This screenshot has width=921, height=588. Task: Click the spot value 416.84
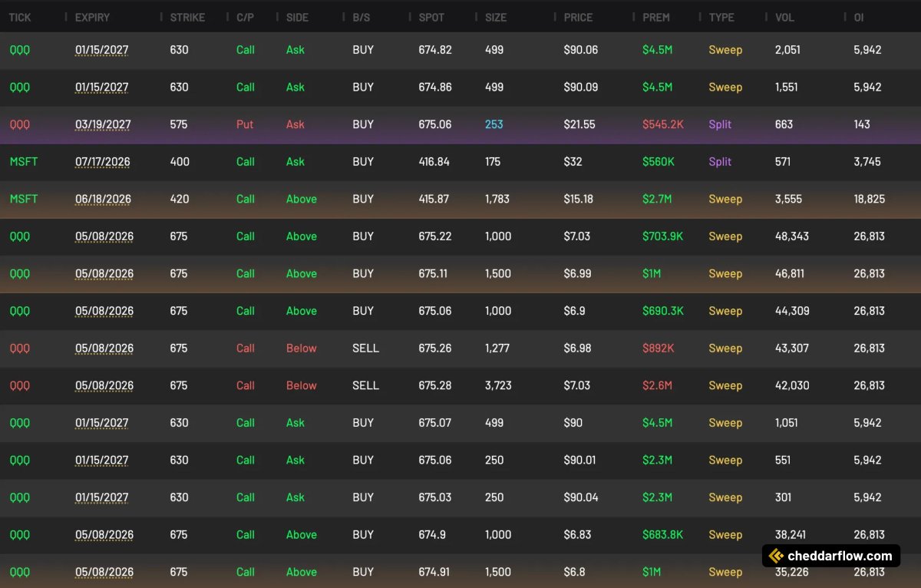point(434,162)
